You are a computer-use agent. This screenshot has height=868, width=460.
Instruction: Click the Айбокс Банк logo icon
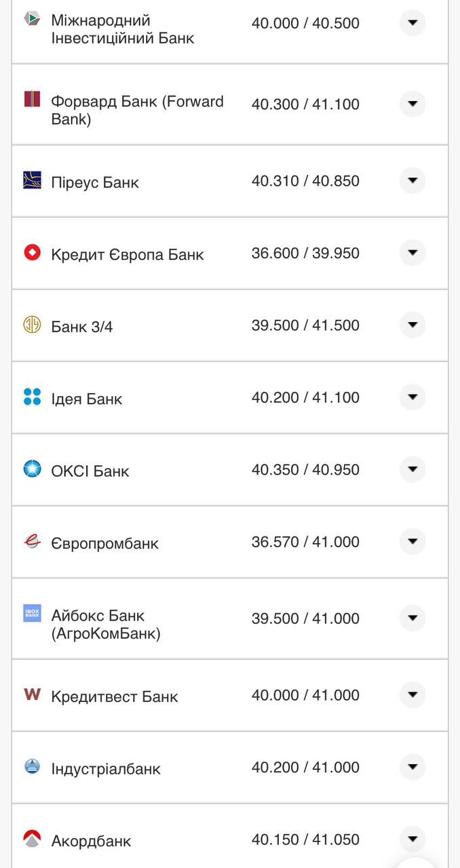tap(32, 613)
